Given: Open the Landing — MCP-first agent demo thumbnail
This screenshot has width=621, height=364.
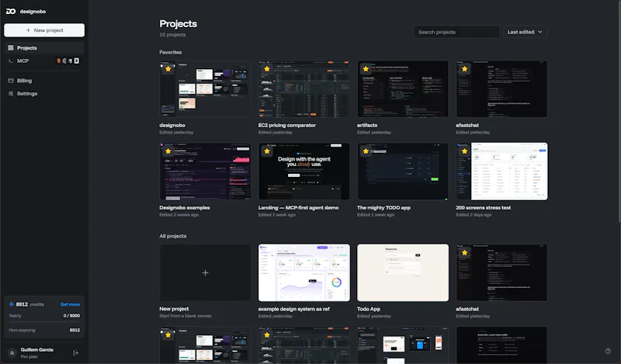Looking at the screenshot, I should pyautogui.click(x=304, y=171).
